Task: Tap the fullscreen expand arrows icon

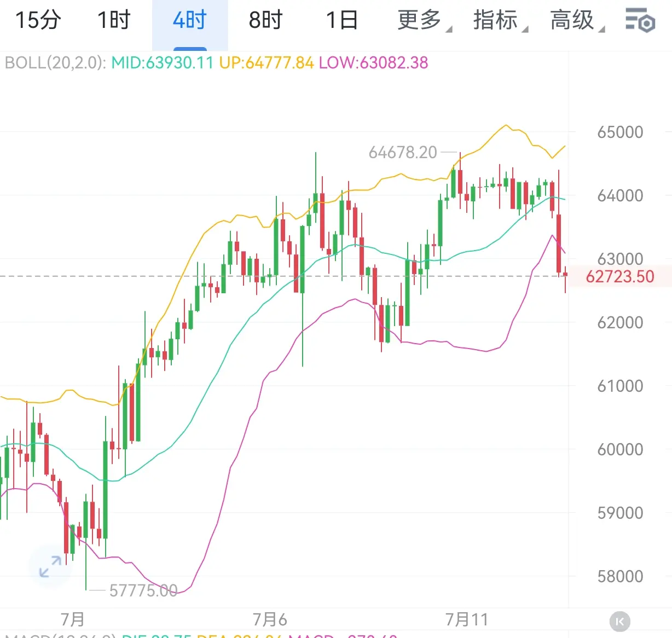Action: click(50, 566)
